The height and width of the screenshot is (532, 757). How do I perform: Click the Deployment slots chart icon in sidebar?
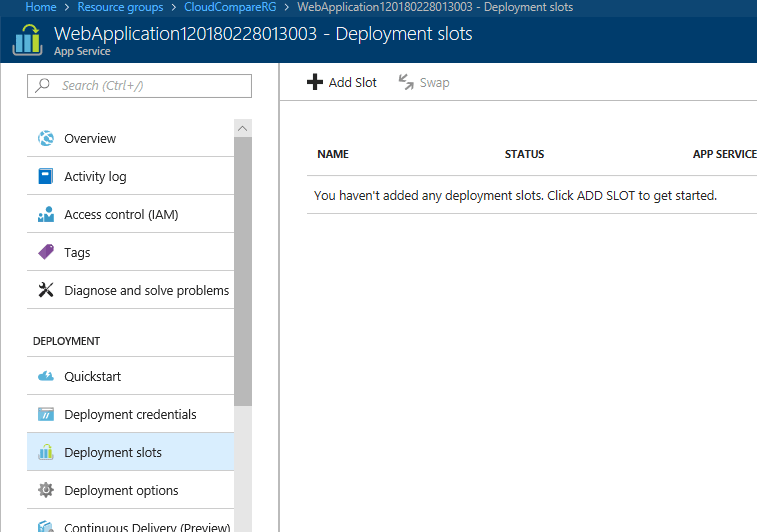46,452
